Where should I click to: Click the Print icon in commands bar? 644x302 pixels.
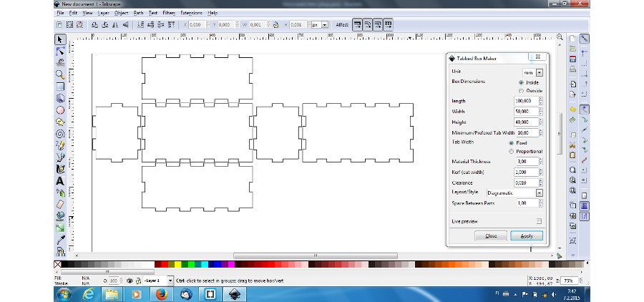572,69
